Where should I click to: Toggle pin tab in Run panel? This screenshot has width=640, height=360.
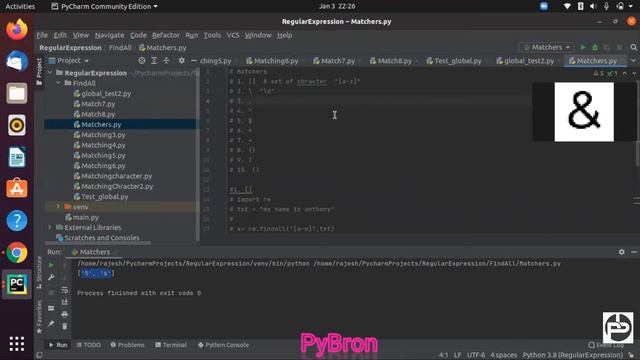[51, 324]
